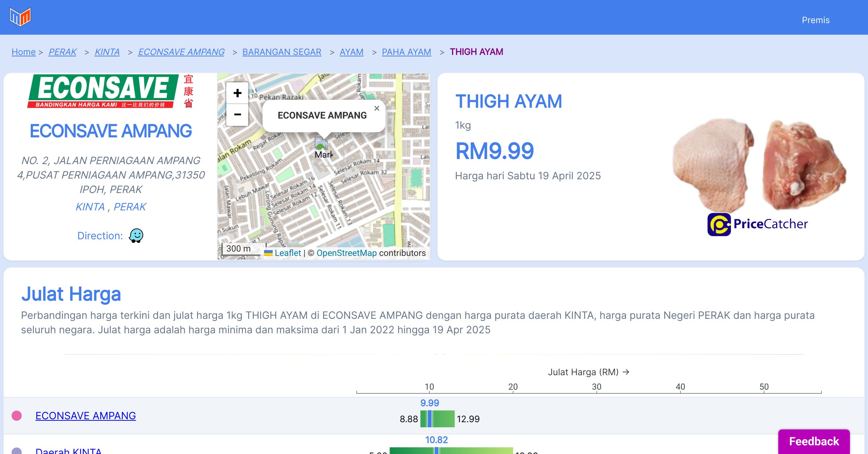Close the ECONSAVE AMPANG map popup
Screen dimensions: 868x454
pyautogui.click(x=377, y=108)
